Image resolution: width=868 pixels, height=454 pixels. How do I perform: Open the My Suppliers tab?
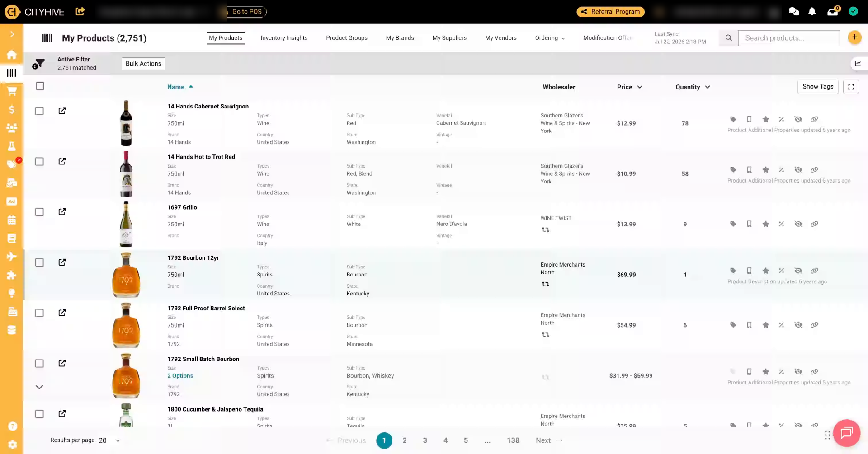click(449, 38)
